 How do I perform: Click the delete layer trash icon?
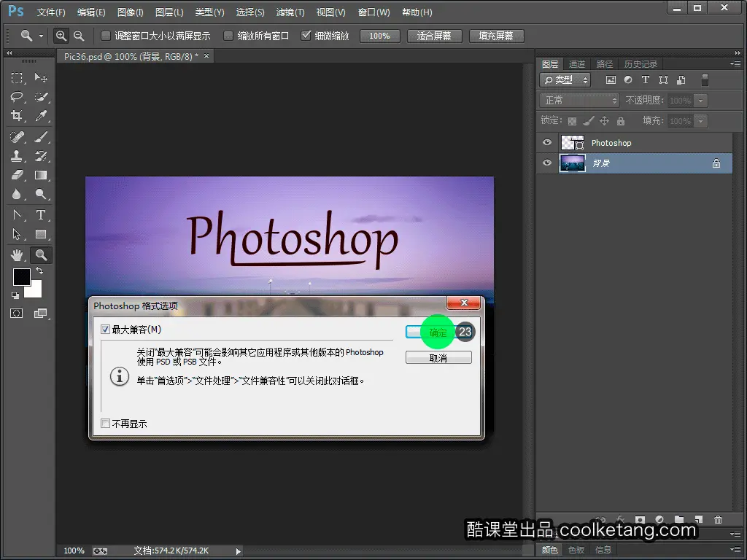click(x=718, y=519)
